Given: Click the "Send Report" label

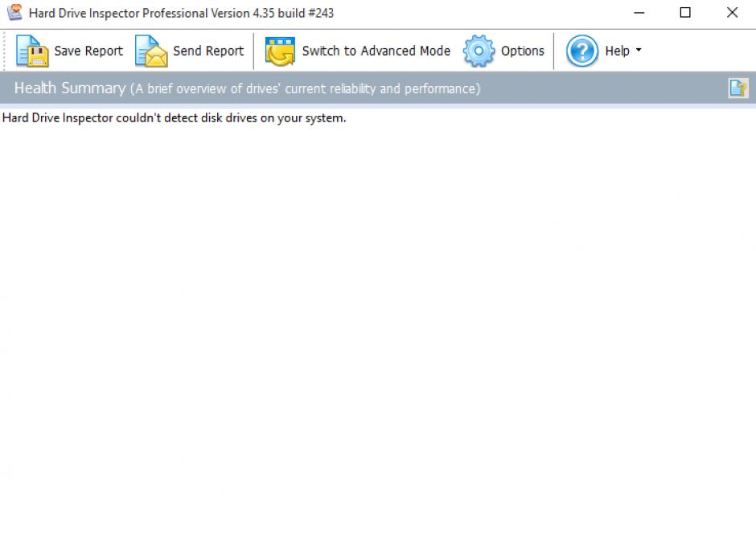Looking at the screenshot, I should tap(208, 51).
